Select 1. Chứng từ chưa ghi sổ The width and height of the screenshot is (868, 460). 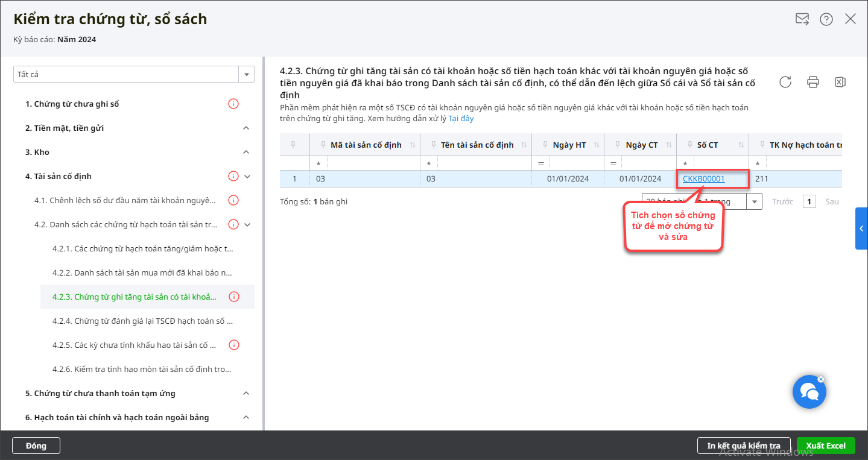click(x=72, y=104)
